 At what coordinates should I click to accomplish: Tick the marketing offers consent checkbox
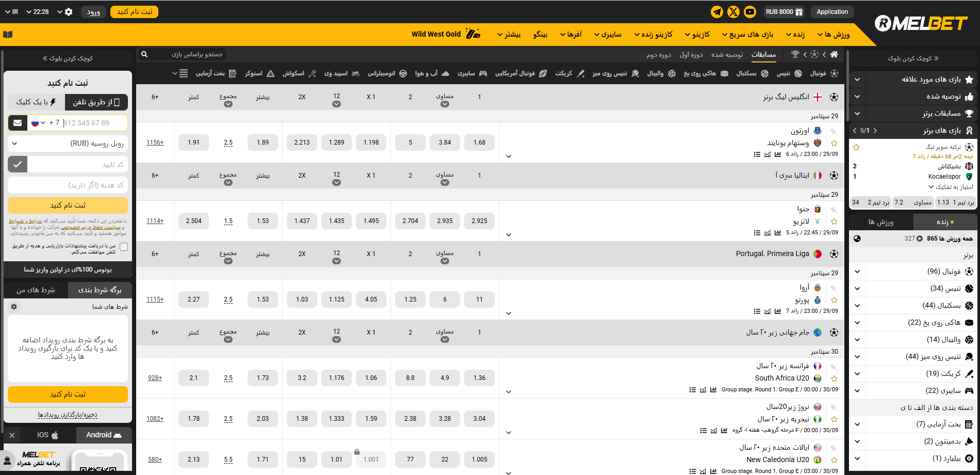click(x=124, y=247)
